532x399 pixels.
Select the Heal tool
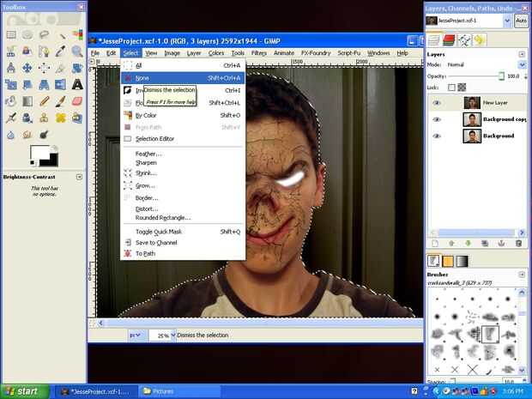coord(60,118)
